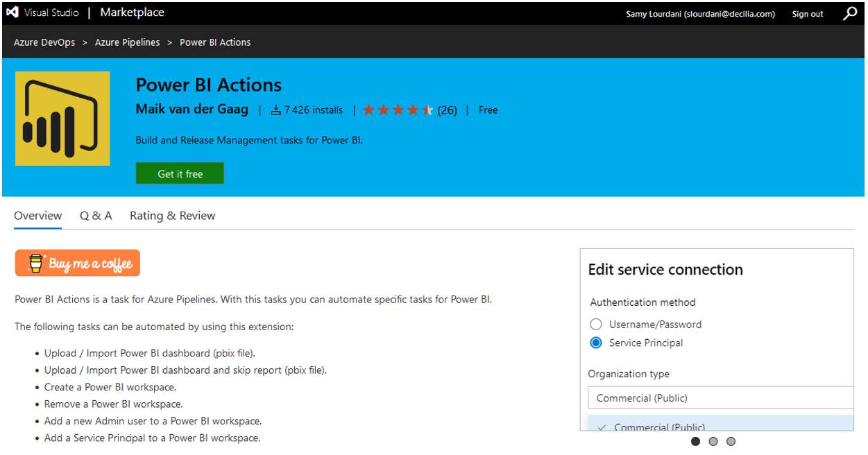
Task: Show the third carousel slide dot
Action: [x=731, y=441]
